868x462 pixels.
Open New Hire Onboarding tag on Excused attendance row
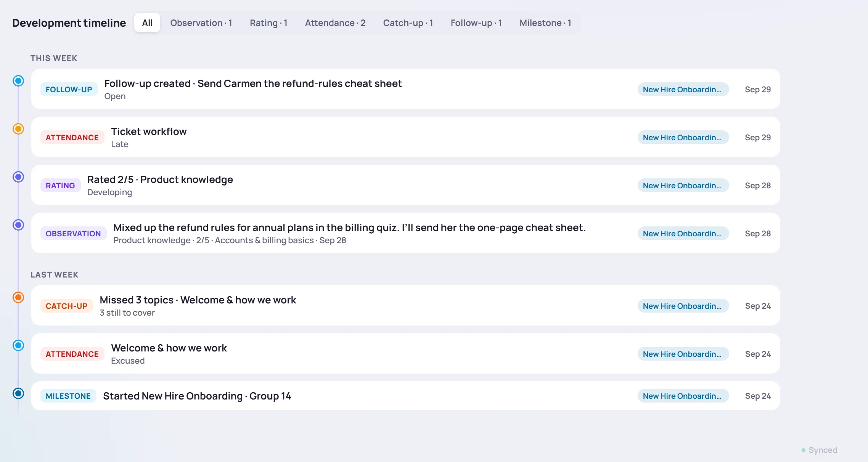click(x=683, y=354)
